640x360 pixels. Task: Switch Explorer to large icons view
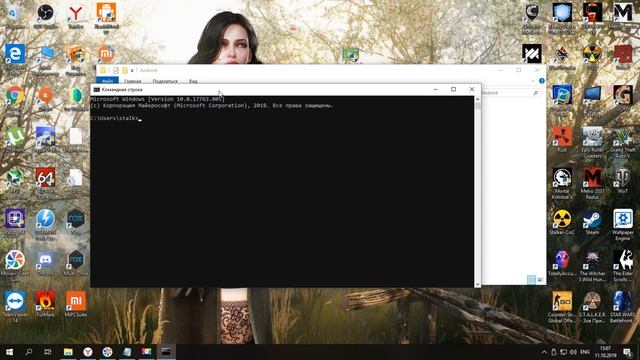point(540,280)
